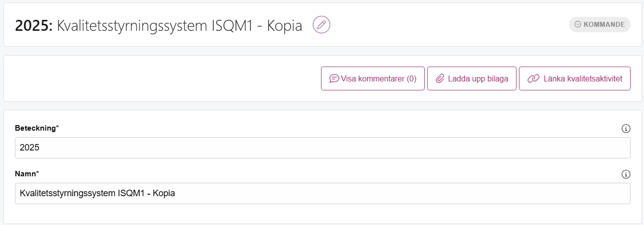This screenshot has width=644, height=225.
Task: Focus the Beteckning field containing 2025
Action: click(x=322, y=148)
